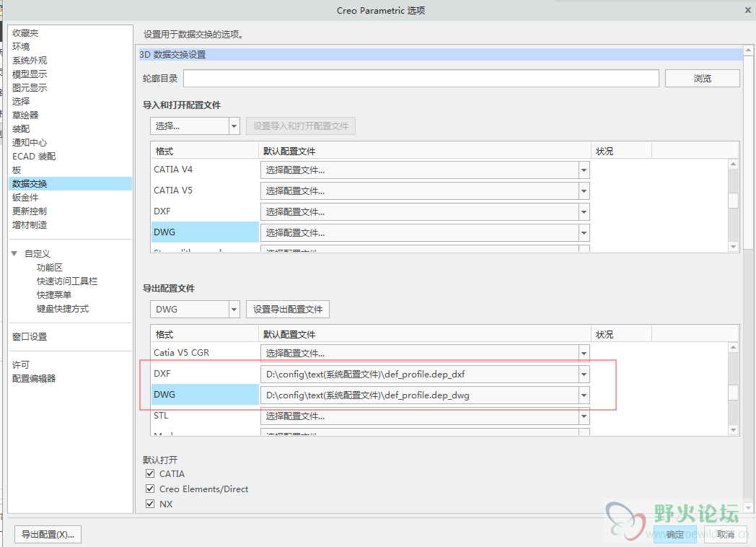
Task: Select 快速访问工具栏 customization
Action: 67,281
